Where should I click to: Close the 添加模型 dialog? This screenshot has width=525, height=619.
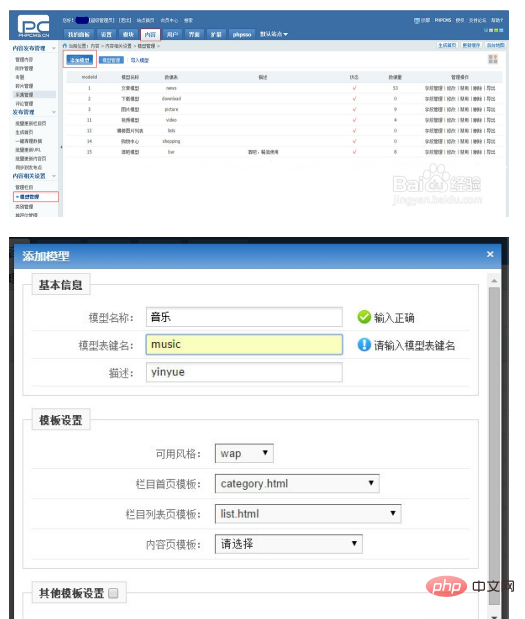[490, 254]
